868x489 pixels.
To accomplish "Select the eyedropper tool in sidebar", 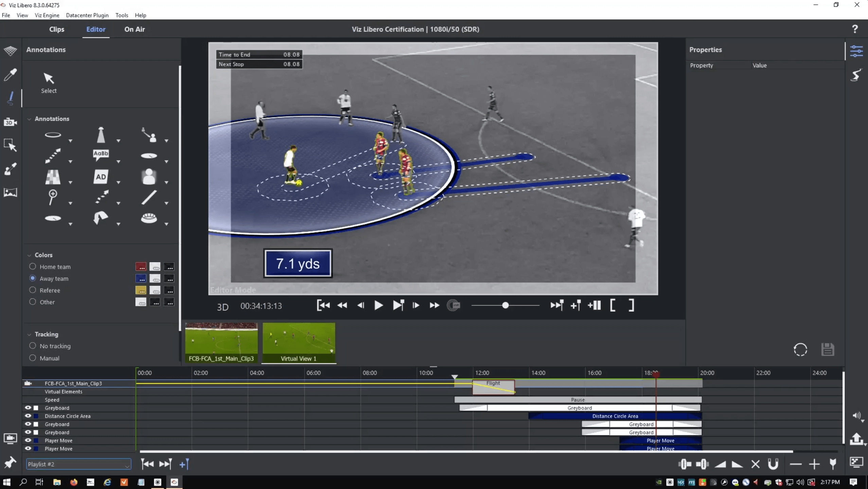I will 10,74.
